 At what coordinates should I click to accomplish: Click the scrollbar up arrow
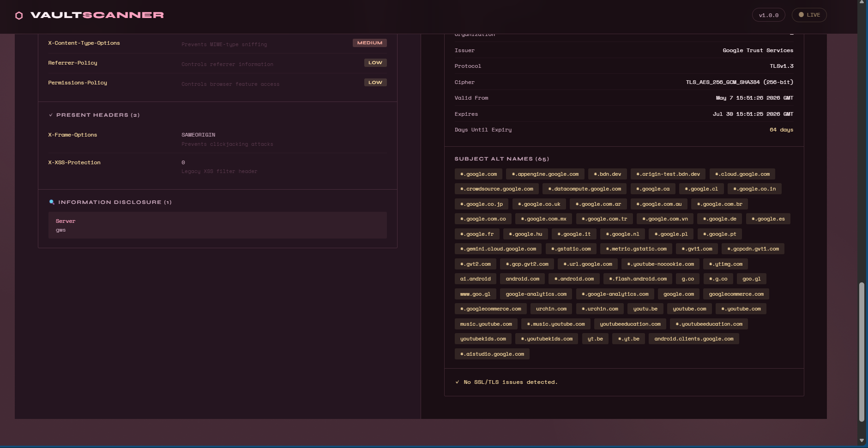coord(862,3)
